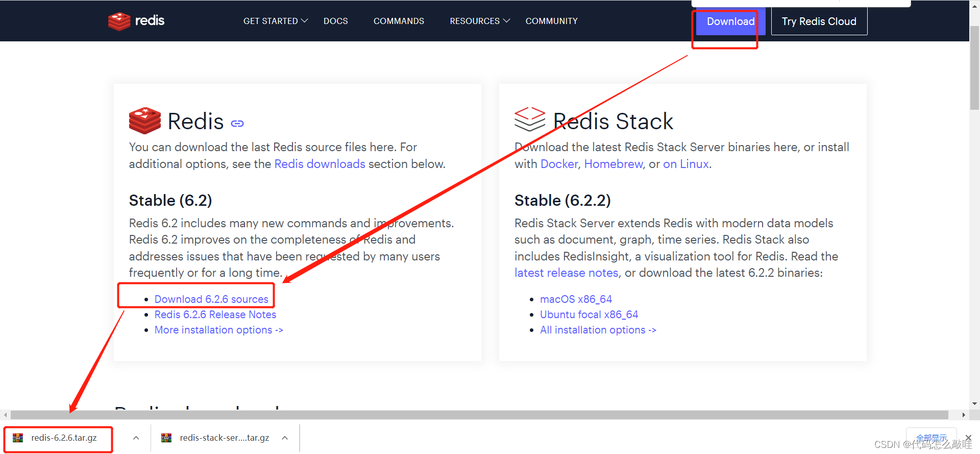
Task: Click the horizontal scrollbar thumb
Action: pyautogui.click(x=479, y=415)
